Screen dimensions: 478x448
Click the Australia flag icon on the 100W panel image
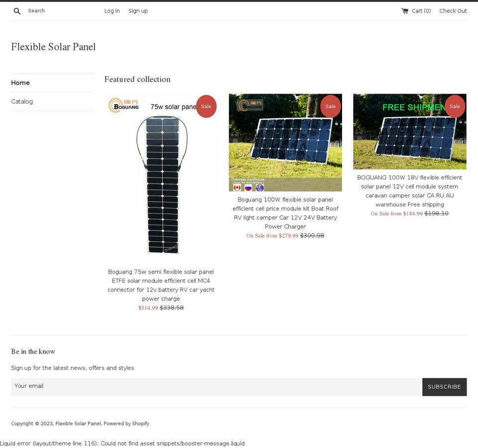click(x=259, y=187)
